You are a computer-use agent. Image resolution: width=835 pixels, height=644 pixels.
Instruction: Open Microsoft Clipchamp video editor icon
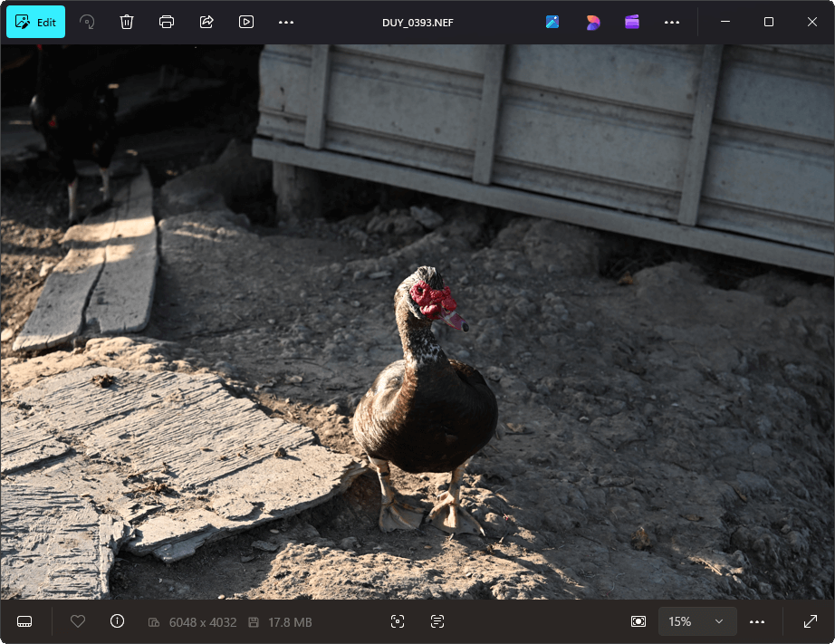[x=632, y=22]
